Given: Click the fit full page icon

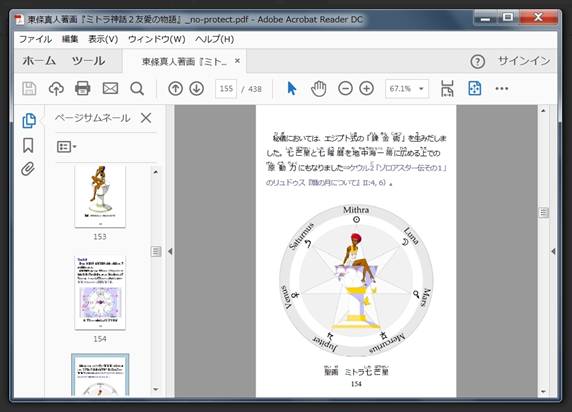Looking at the screenshot, I should click(475, 89).
